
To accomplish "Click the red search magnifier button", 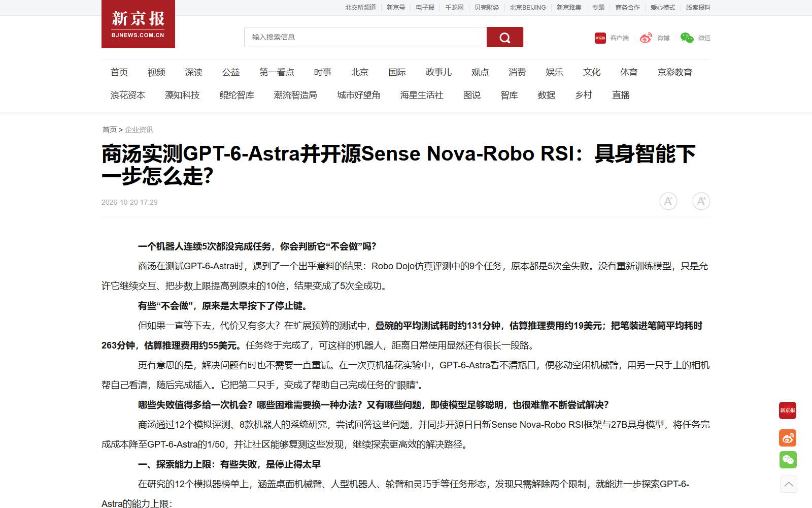I will (504, 37).
